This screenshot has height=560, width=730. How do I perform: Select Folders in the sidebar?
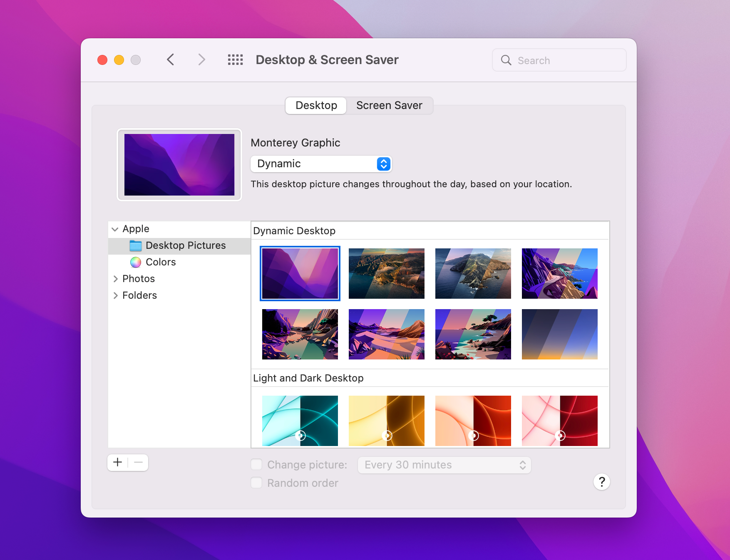[x=179, y=296]
